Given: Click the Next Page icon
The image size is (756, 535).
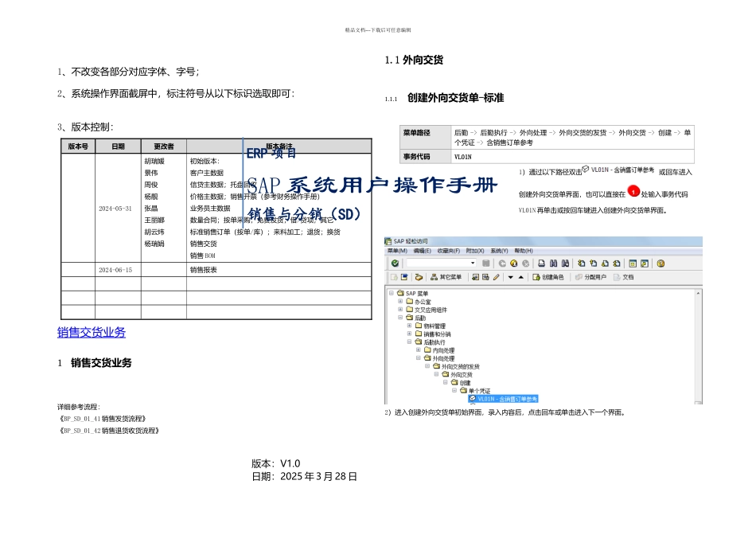Looking at the screenshot, I should [x=605, y=264].
